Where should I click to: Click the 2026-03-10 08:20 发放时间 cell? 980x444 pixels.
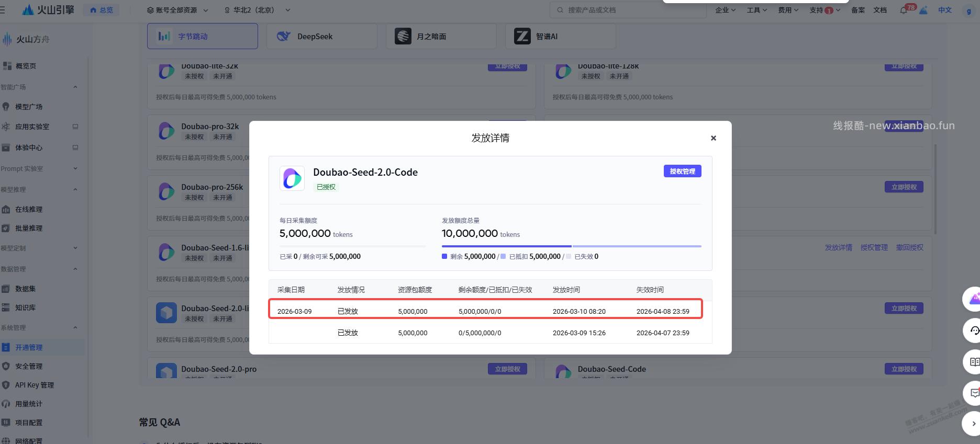tap(579, 311)
